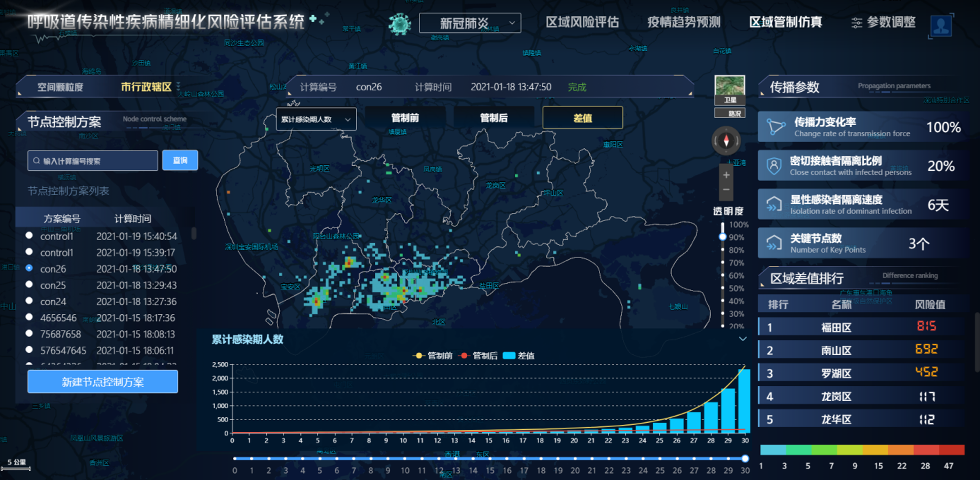Click the transmission force change rate icon
This screenshot has height=480, width=980.
click(776, 127)
